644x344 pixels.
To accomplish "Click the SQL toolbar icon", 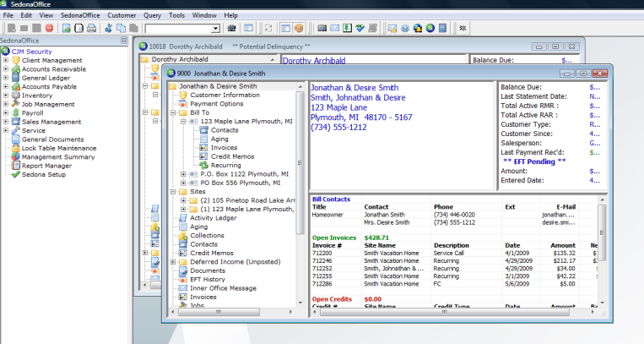I will [x=463, y=29].
